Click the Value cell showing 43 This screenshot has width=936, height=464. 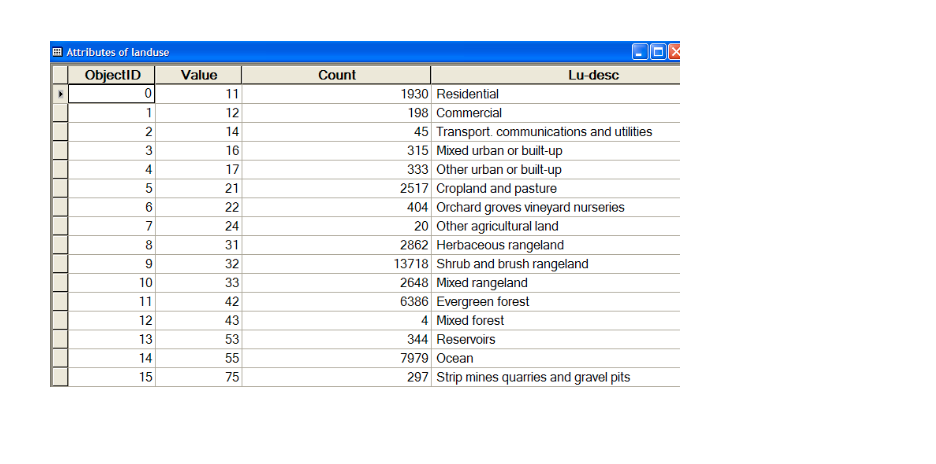[x=199, y=321]
